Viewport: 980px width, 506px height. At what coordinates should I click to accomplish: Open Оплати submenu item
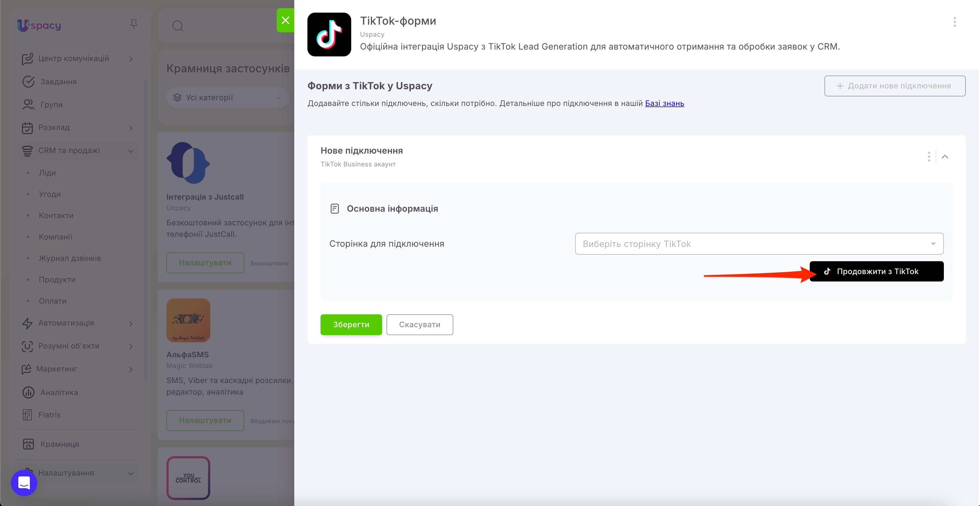click(x=53, y=301)
